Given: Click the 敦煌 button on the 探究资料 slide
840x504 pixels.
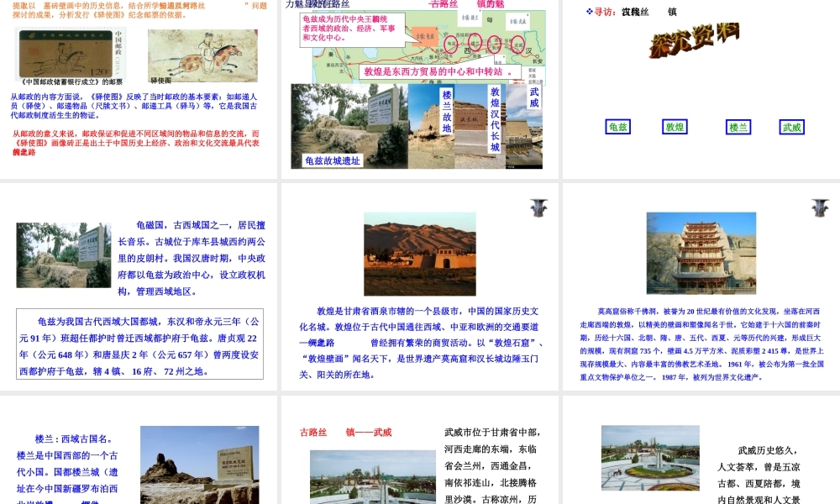Looking at the screenshot, I should (675, 127).
